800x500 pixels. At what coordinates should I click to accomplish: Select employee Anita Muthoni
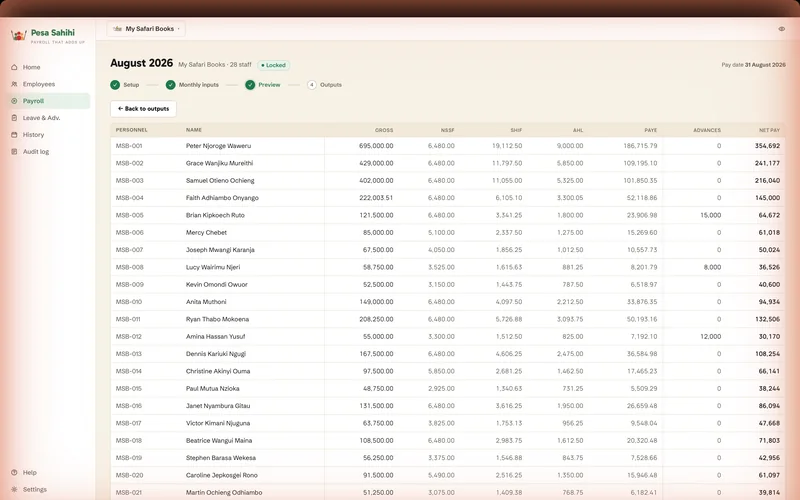[x=206, y=302]
